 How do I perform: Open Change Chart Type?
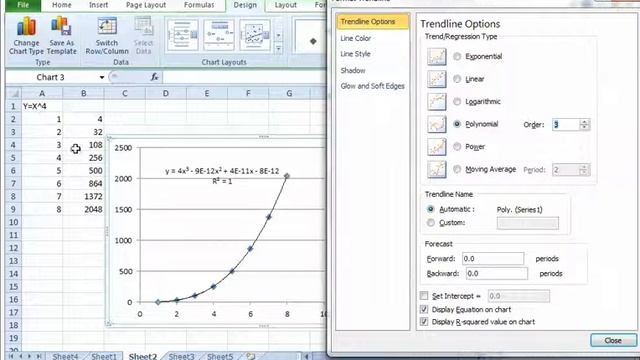click(26, 36)
